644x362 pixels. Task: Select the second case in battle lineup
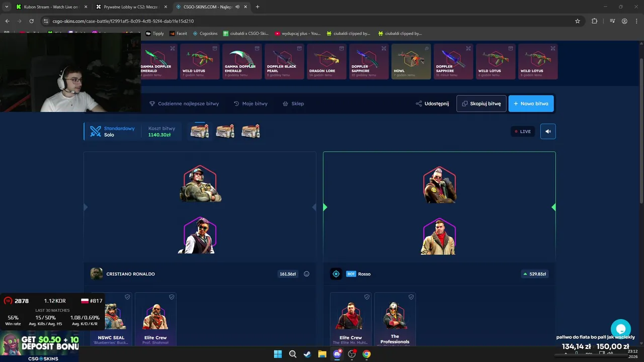click(225, 131)
